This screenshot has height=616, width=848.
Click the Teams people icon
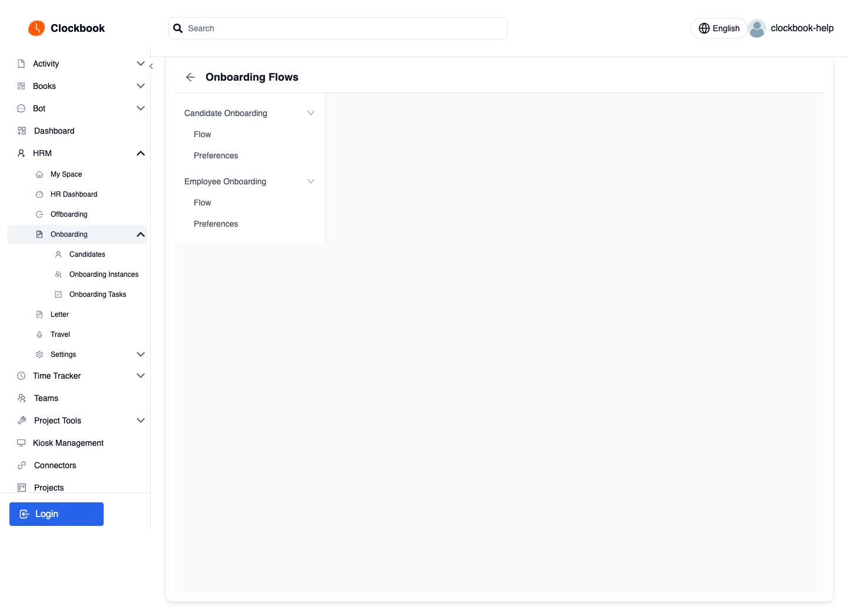coord(22,398)
